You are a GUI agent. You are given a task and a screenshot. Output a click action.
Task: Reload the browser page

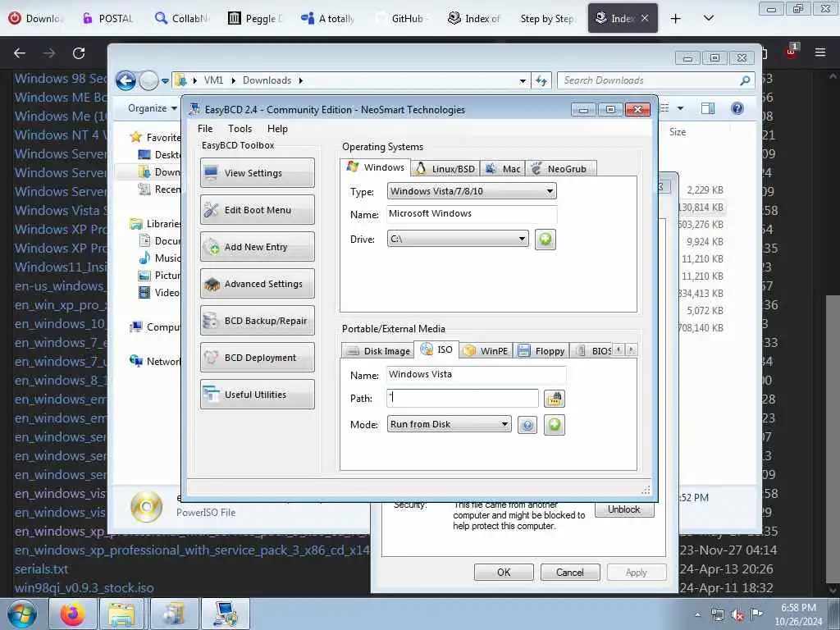point(79,53)
